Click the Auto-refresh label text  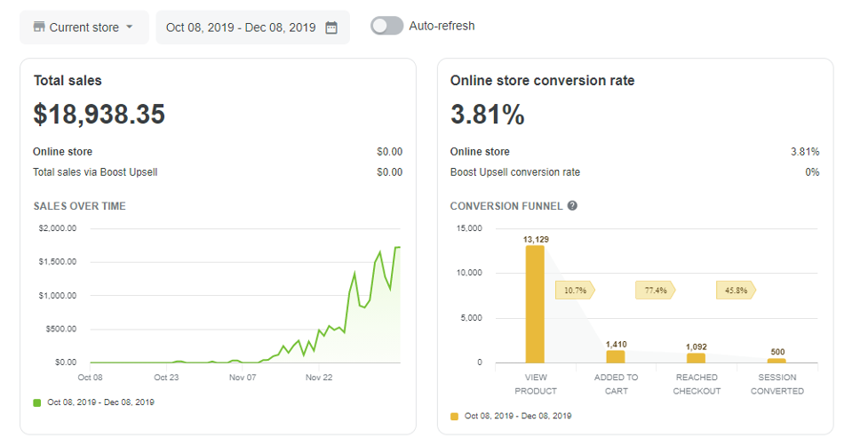442,26
